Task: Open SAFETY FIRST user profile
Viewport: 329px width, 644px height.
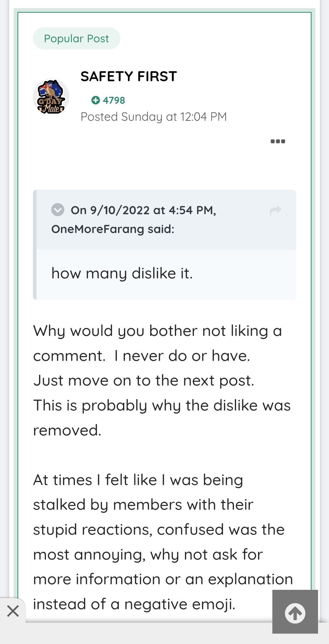Action: 129,76
